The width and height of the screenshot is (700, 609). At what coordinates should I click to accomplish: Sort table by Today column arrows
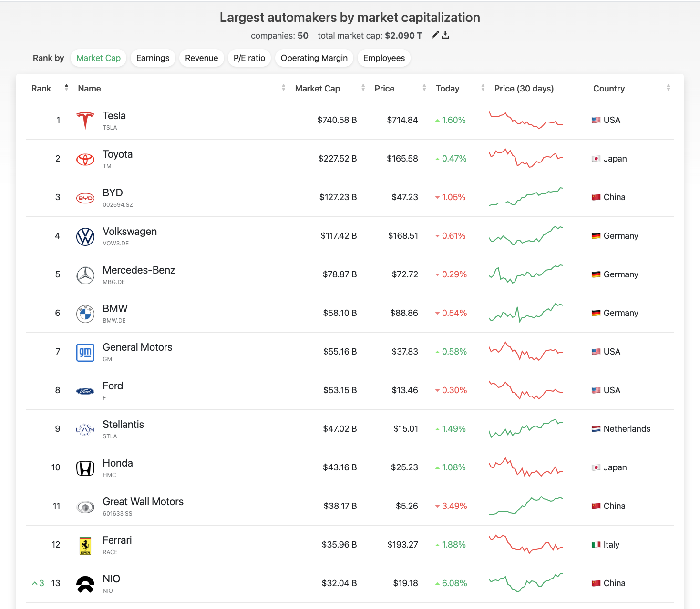coord(483,88)
